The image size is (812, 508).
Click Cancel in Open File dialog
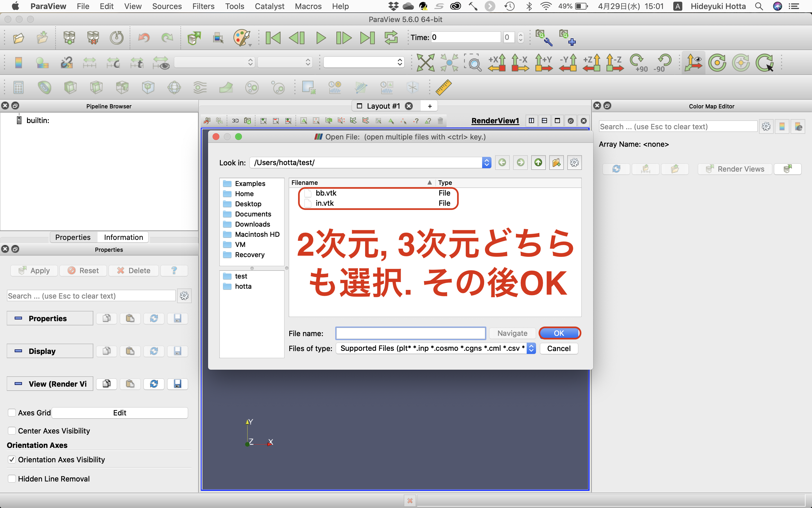point(559,349)
